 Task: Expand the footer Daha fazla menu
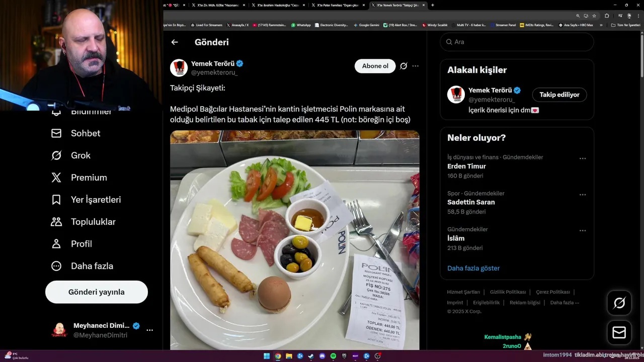click(x=565, y=303)
